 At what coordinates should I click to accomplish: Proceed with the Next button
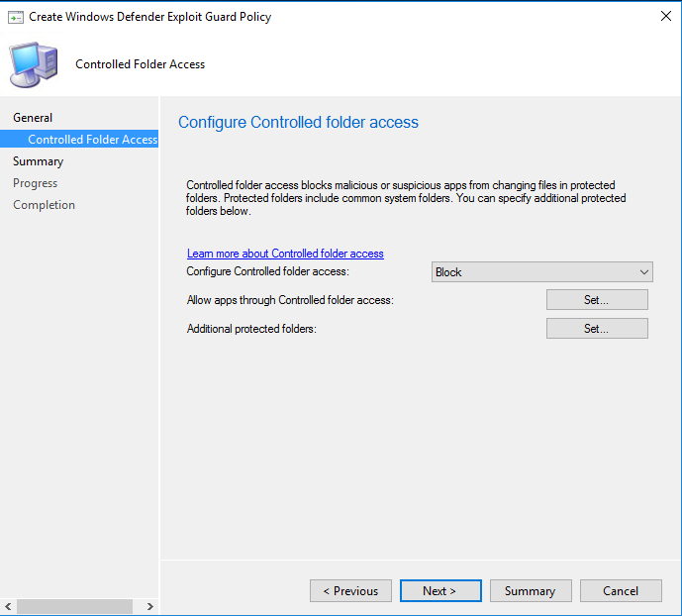440,591
